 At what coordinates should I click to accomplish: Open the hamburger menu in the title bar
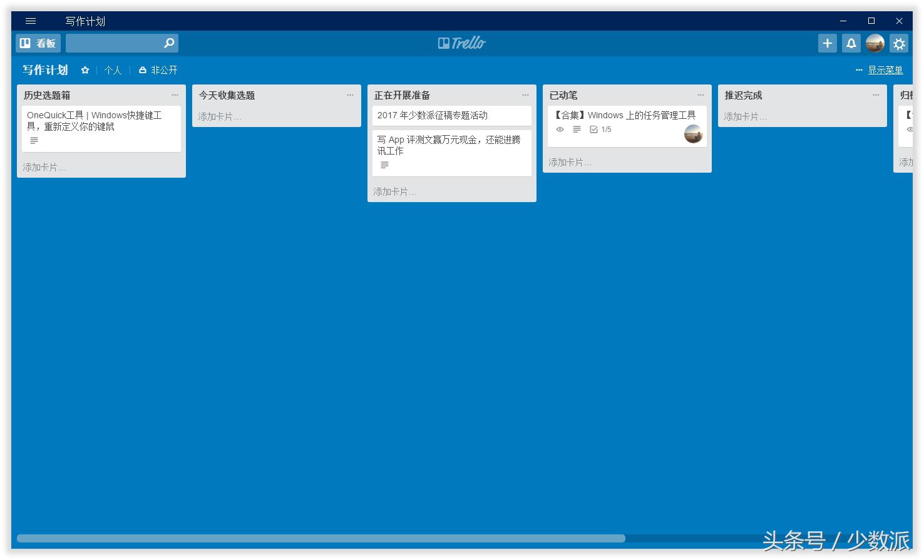coord(30,21)
